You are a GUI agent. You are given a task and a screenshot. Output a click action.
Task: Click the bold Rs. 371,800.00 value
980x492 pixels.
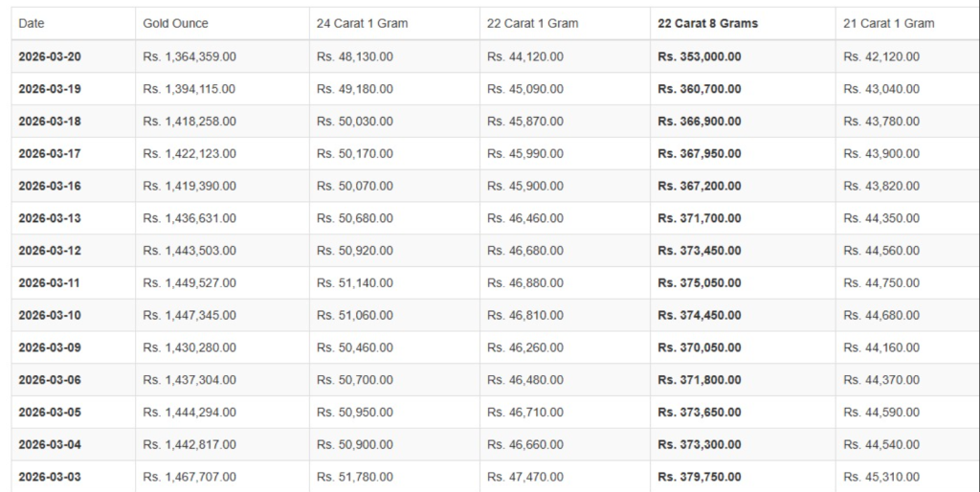tap(700, 380)
